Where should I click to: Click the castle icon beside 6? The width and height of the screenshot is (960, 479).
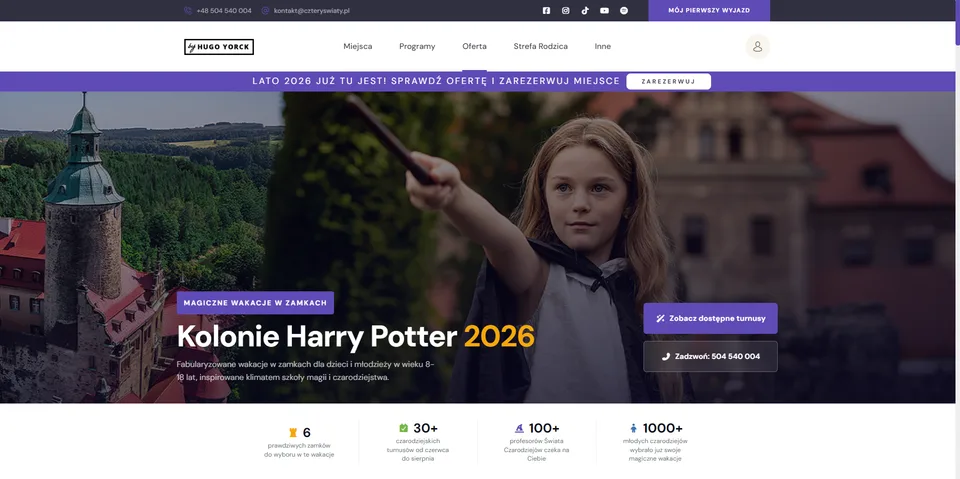[293, 433]
